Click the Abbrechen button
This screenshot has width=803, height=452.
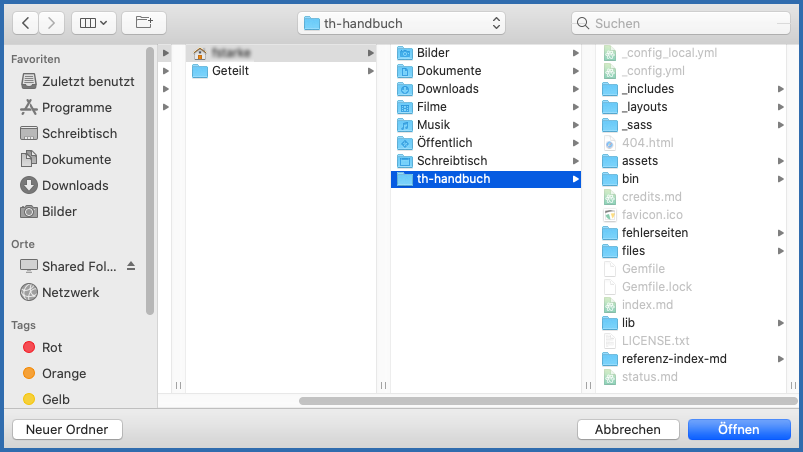click(x=628, y=429)
